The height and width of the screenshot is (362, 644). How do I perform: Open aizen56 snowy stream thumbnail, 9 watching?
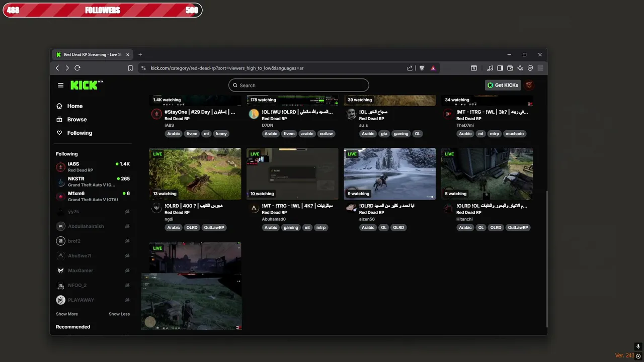pos(389,174)
